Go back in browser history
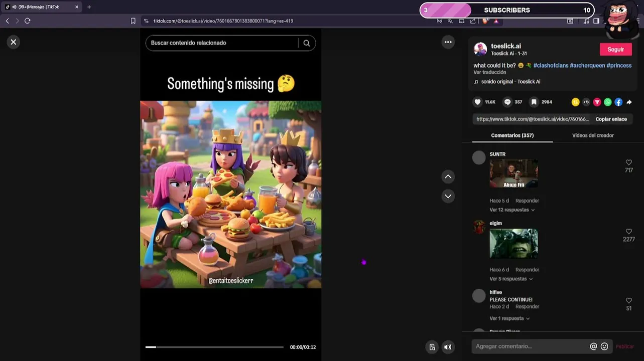The height and width of the screenshot is (361, 644). (7, 21)
